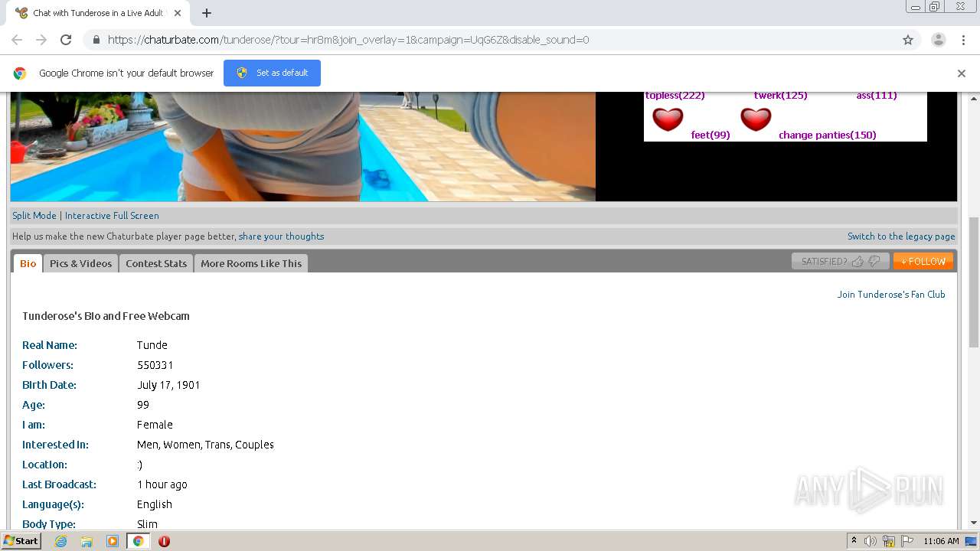The width and height of the screenshot is (980, 551).
Task: Open the Contest Stats tab
Action: 156,263
